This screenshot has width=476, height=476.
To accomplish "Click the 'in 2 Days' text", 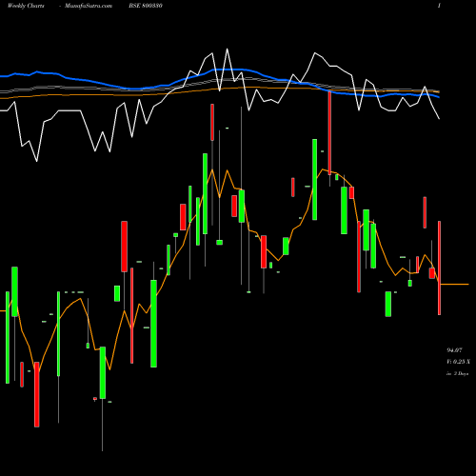I will pyautogui.click(x=457, y=374).
